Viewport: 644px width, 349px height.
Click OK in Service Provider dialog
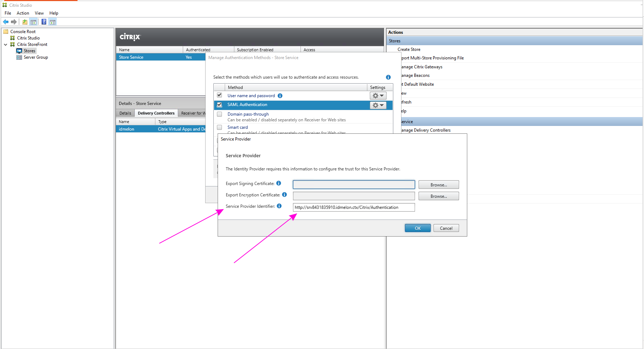pos(418,228)
